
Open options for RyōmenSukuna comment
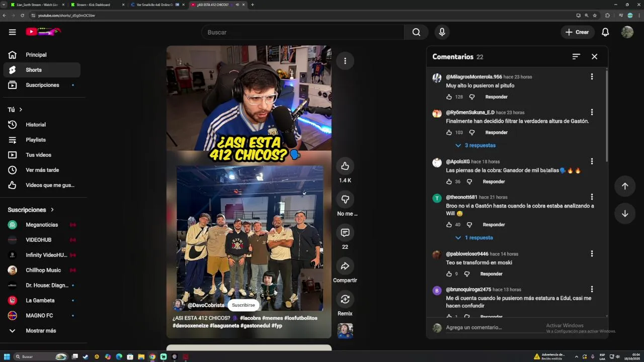592,112
